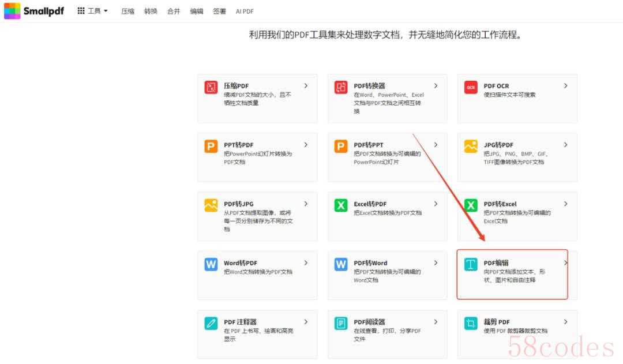
Task: Click the green Excel转PDF icon
Action: click(341, 205)
